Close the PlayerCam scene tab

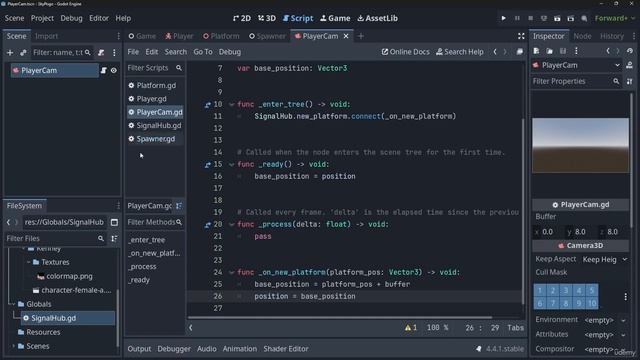point(346,36)
